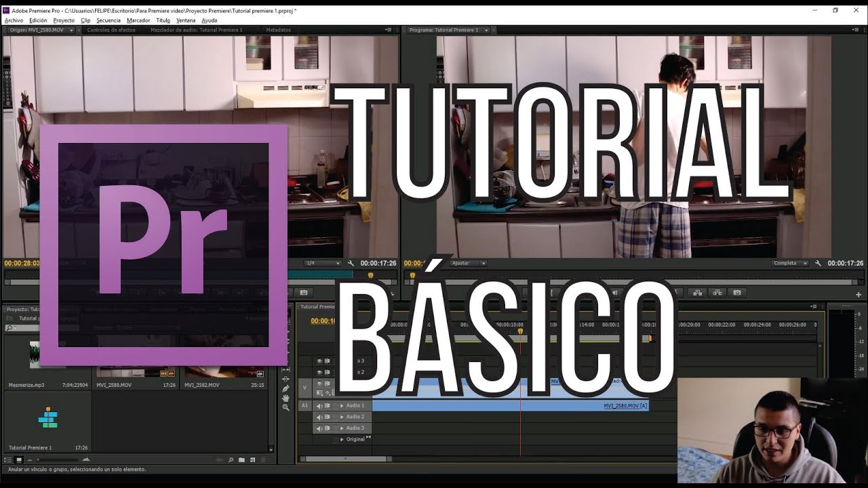868x488 pixels.
Task: Expand Audio 2 track triangle
Action: pyautogui.click(x=342, y=417)
